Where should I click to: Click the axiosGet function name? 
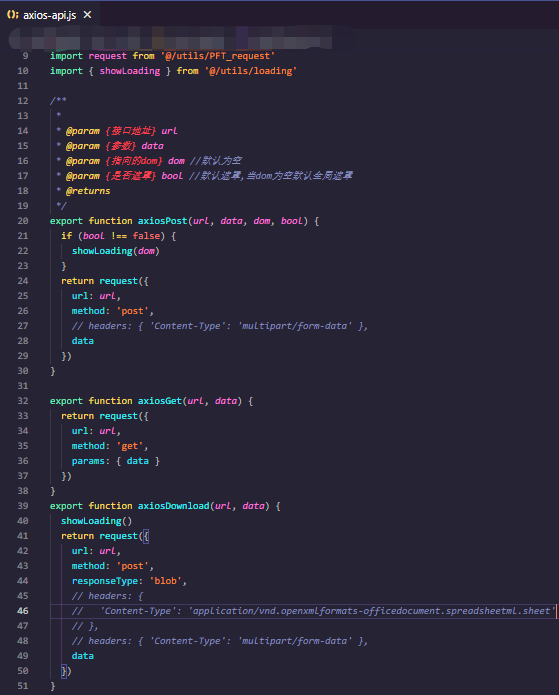pyautogui.click(x=160, y=401)
